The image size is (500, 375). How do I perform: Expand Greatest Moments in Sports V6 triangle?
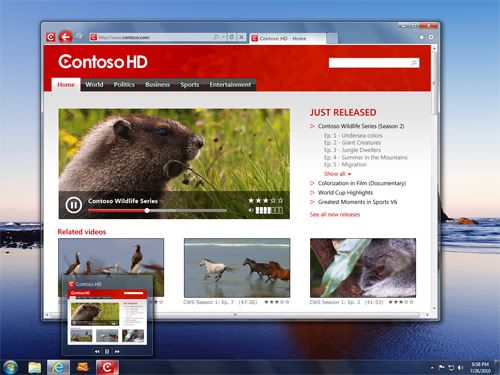(x=312, y=202)
